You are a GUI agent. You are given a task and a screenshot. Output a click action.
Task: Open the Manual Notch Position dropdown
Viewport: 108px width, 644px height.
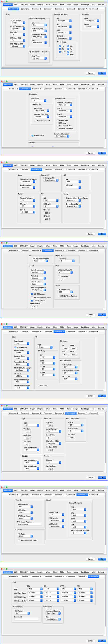coord(79,533)
